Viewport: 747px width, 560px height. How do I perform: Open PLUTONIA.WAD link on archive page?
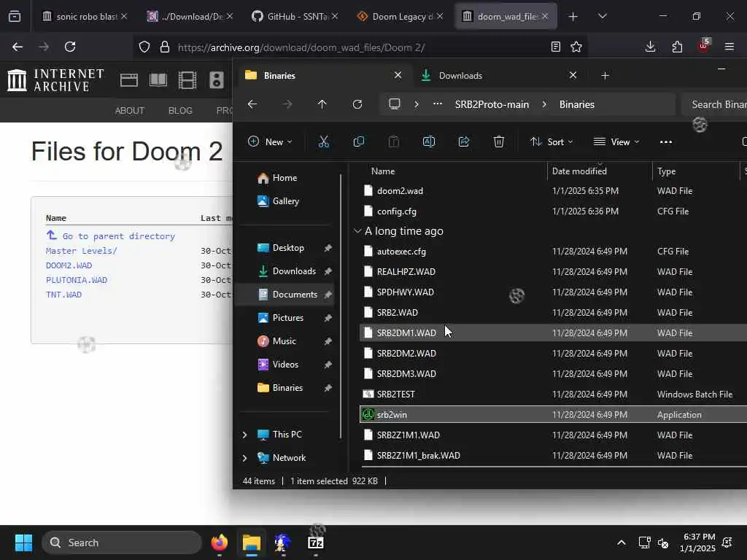coord(76,280)
